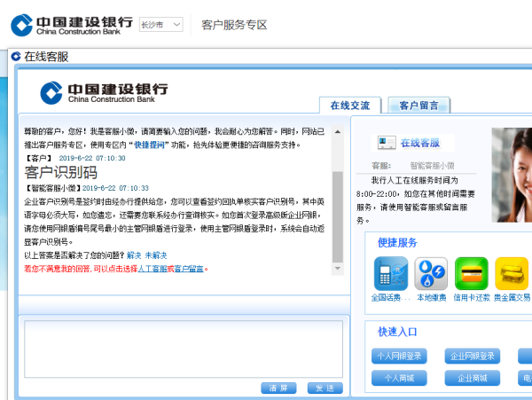This screenshot has width=532, height=400.
Task: Click the 在线客服 ID card icon
Action: pyautogui.click(x=387, y=143)
